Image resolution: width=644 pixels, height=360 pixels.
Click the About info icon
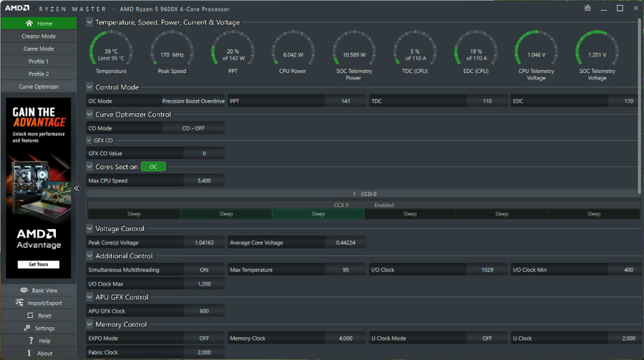pyautogui.click(x=29, y=353)
